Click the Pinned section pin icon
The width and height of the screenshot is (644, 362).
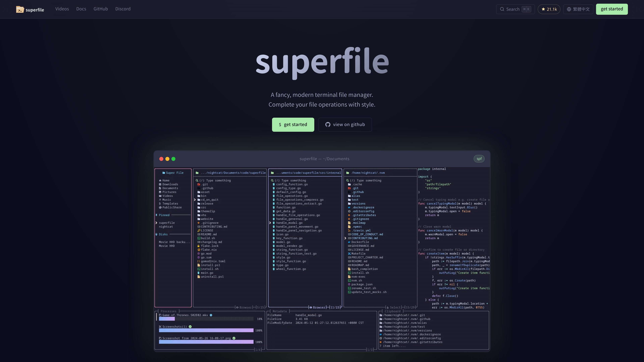tap(156, 215)
